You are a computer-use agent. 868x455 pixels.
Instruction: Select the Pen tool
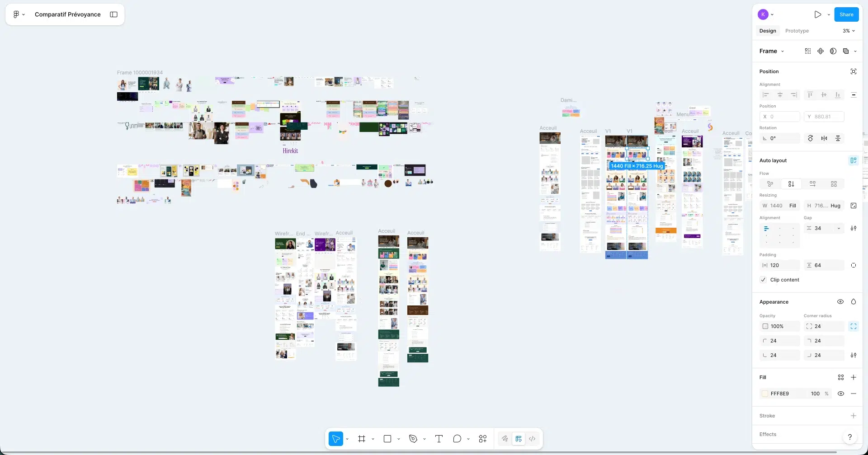click(413, 439)
